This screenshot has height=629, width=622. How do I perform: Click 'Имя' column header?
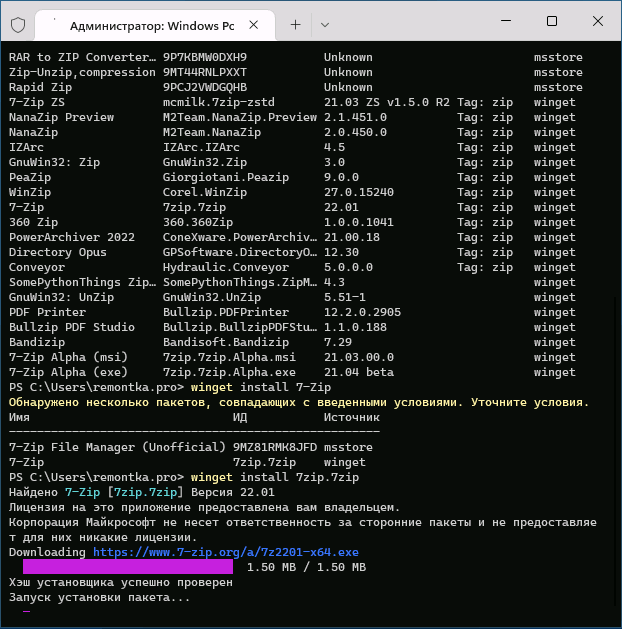(x=19, y=417)
